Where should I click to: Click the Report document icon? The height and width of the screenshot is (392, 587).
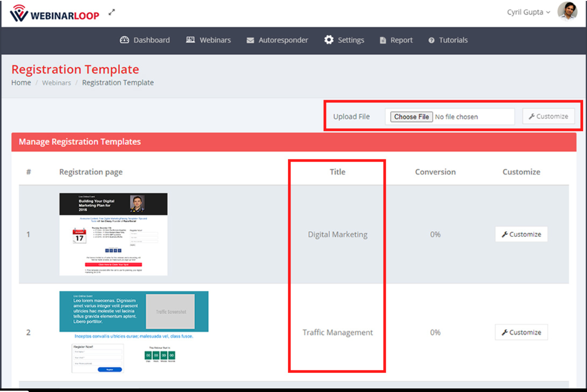tap(383, 40)
